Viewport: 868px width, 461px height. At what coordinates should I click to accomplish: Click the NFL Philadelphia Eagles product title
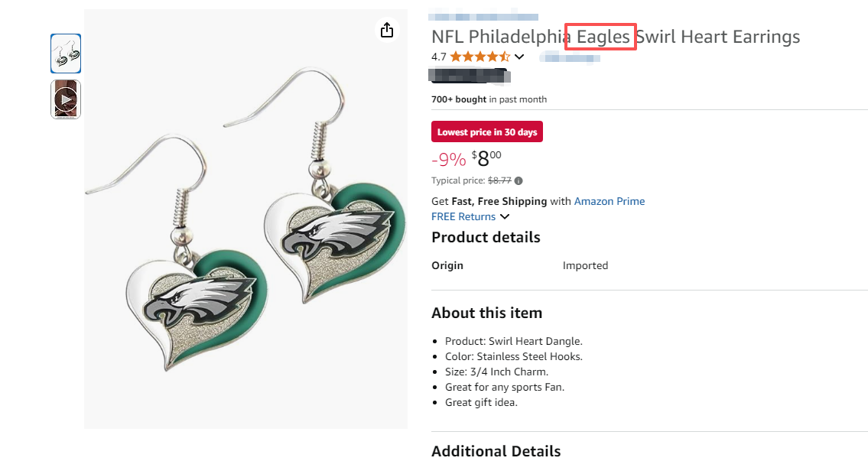(x=615, y=37)
